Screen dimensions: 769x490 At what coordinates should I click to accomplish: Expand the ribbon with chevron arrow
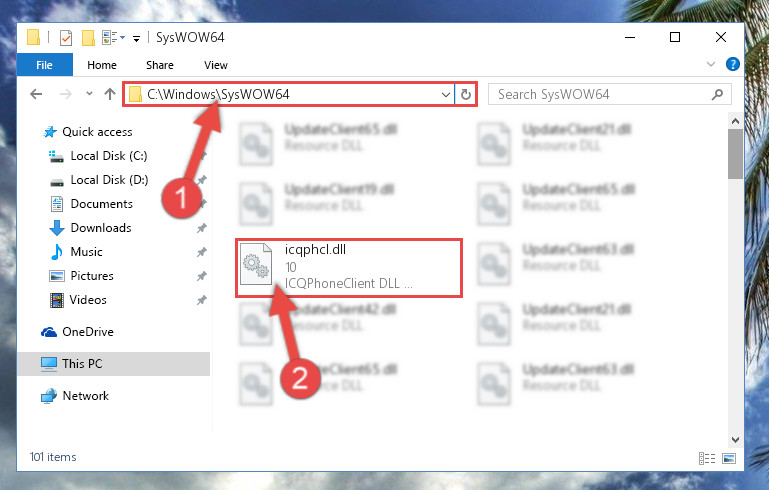coord(711,64)
